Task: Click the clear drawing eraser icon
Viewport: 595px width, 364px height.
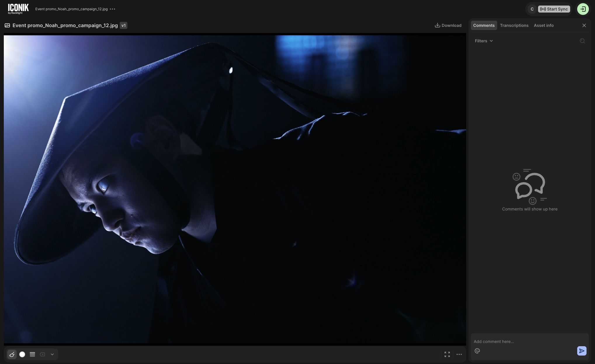Action: pyautogui.click(x=42, y=354)
